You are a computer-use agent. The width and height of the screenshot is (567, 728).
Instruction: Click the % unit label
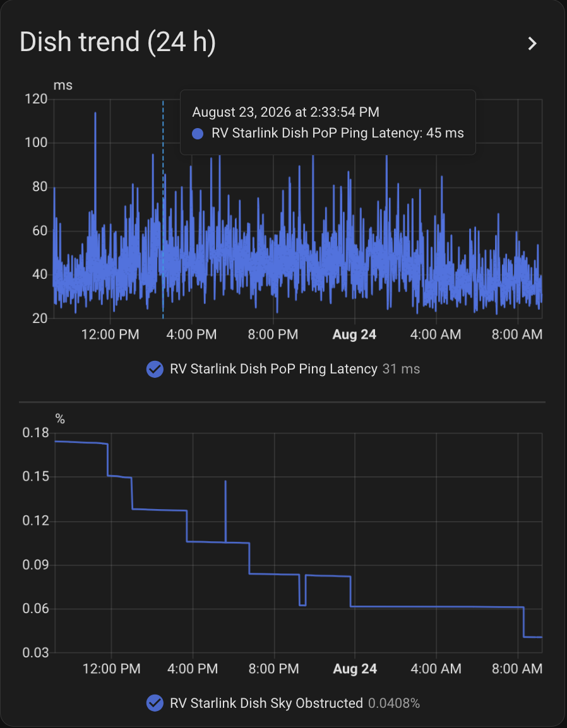pos(60,419)
